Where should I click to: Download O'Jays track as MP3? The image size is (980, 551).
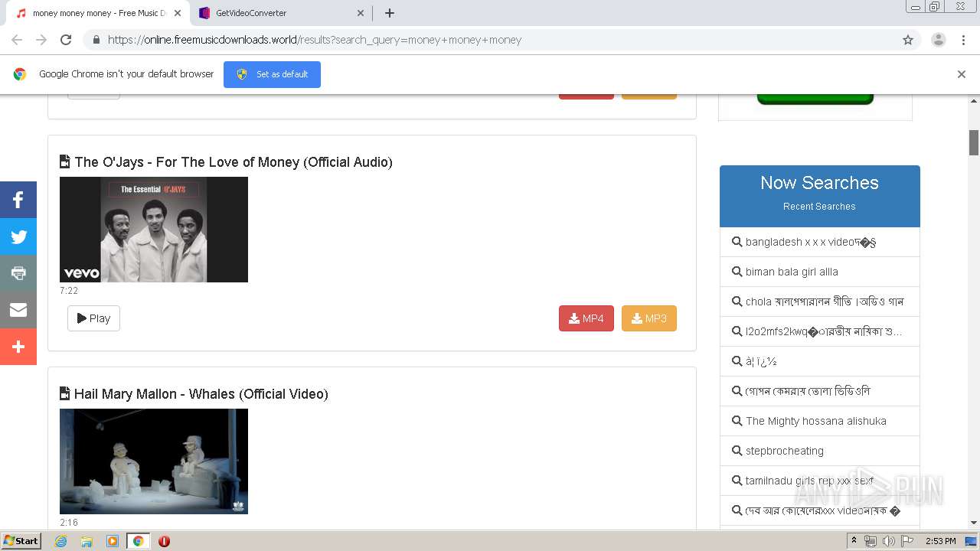point(649,318)
